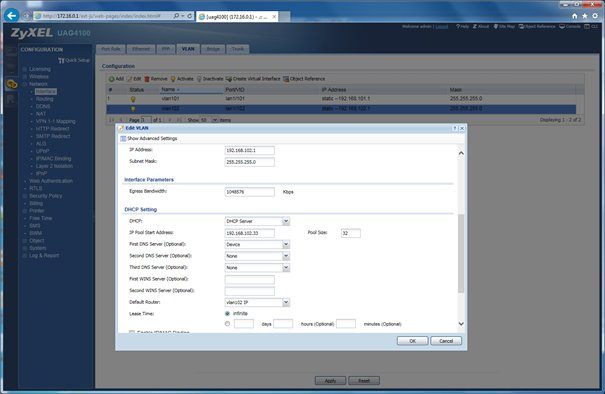The image size is (605, 394).
Task: Click dialog scroll-down arrow
Action: [x=461, y=324]
